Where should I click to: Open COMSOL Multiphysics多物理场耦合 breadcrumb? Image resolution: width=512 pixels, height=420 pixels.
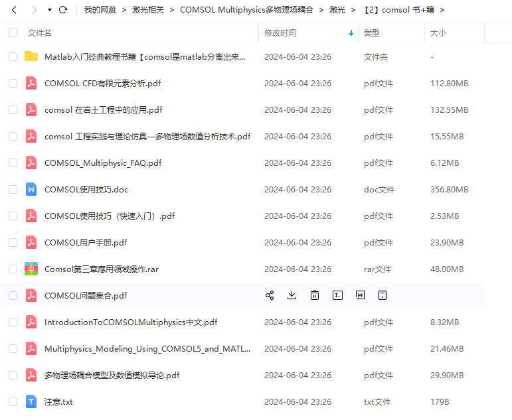[246, 10]
